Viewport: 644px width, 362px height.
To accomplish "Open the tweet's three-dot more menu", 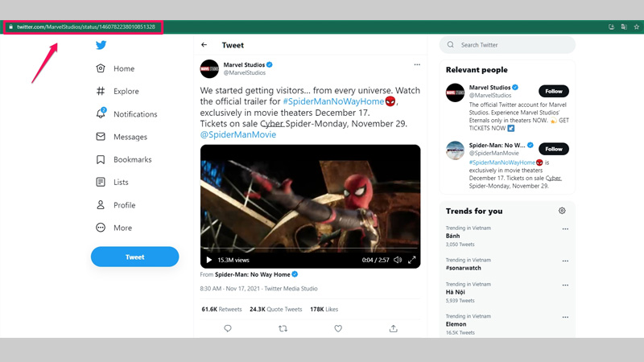I will 417,65.
